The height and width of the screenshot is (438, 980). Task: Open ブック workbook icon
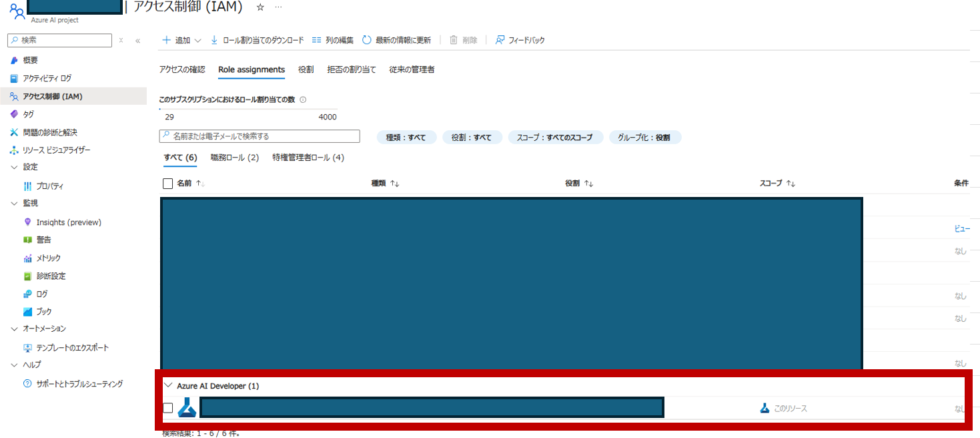tap(27, 312)
